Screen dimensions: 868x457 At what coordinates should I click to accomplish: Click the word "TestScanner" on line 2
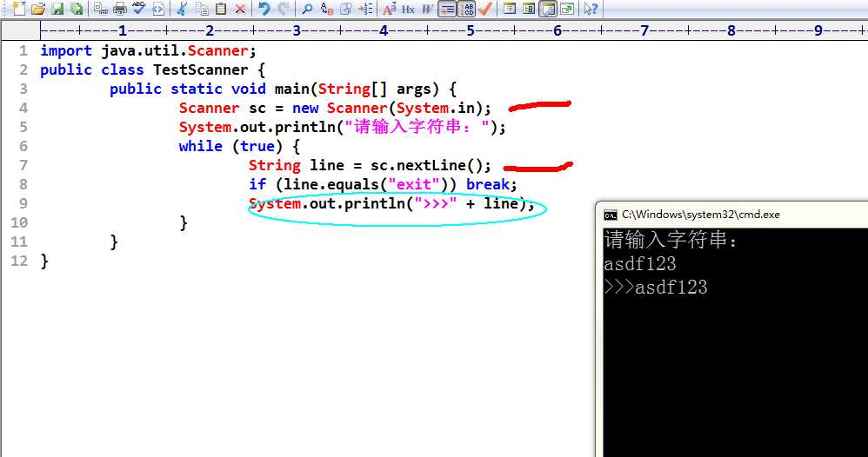click(x=201, y=70)
